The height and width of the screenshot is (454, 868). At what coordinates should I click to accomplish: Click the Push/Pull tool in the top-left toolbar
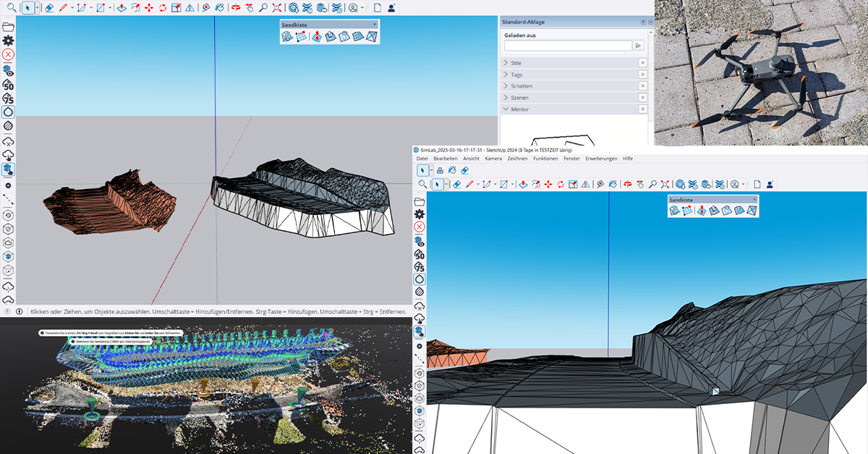coord(122,8)
